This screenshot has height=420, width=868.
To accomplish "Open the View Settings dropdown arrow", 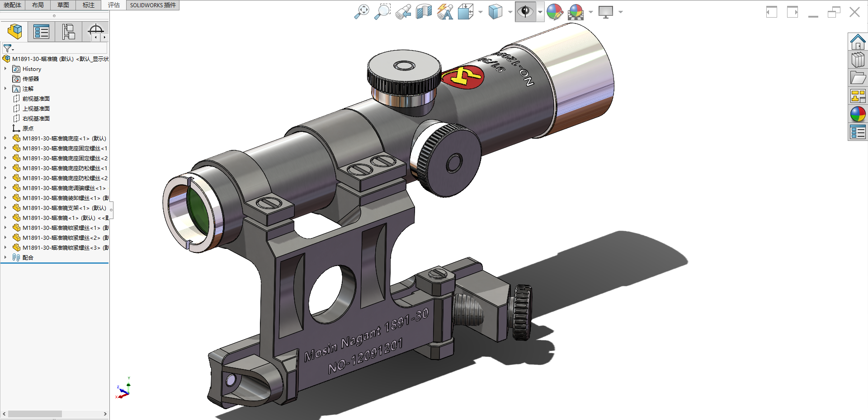I will (621, 12).
